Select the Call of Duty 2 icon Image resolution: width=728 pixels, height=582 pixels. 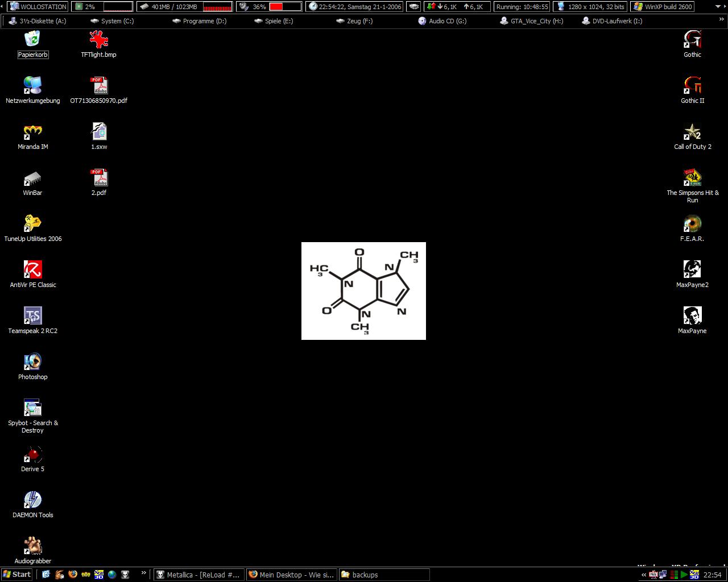[x=692, y=132]
